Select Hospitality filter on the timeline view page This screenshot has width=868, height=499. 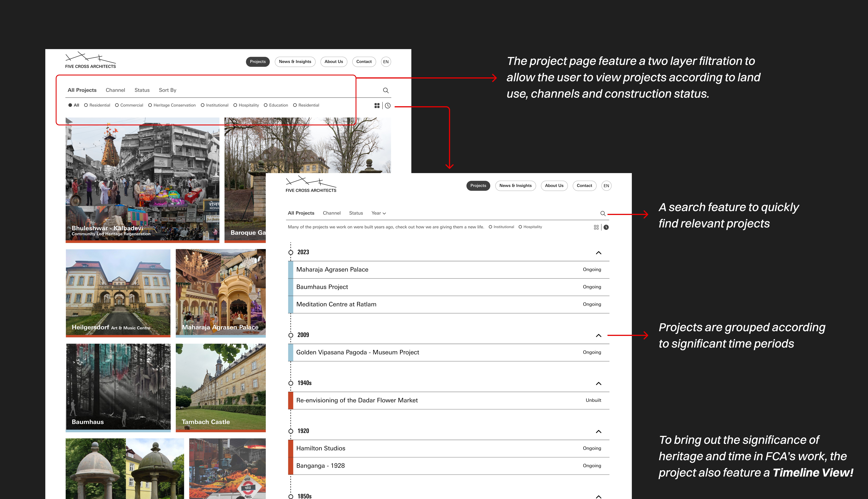pos(530,227)
